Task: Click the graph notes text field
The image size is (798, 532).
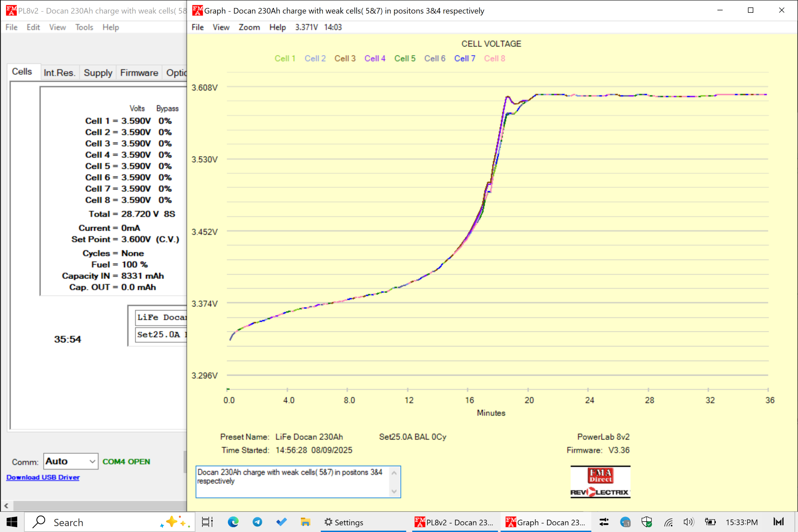Action: (292, 482)
